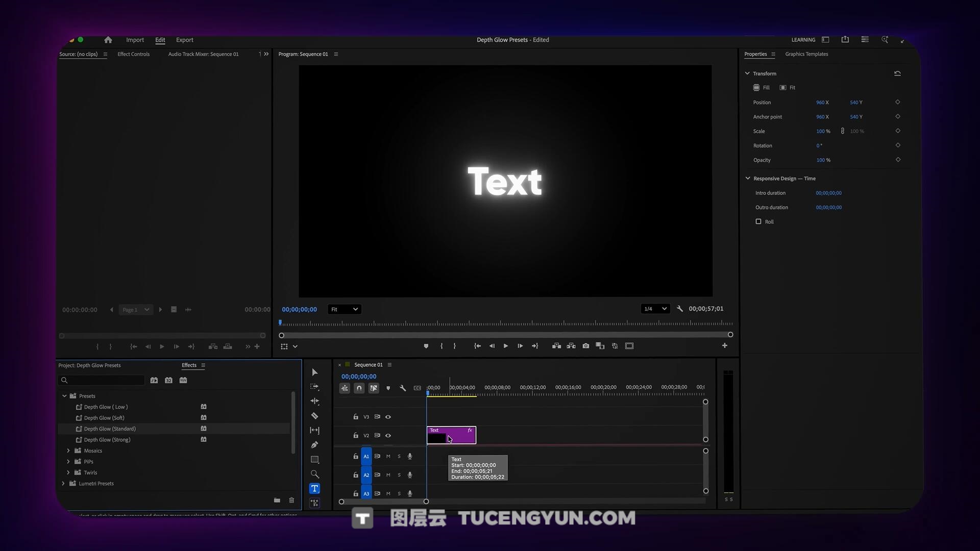
Task: Select the Depth Glow (Strong) preset
Action: pyautogui.click(x=107, y=440)
